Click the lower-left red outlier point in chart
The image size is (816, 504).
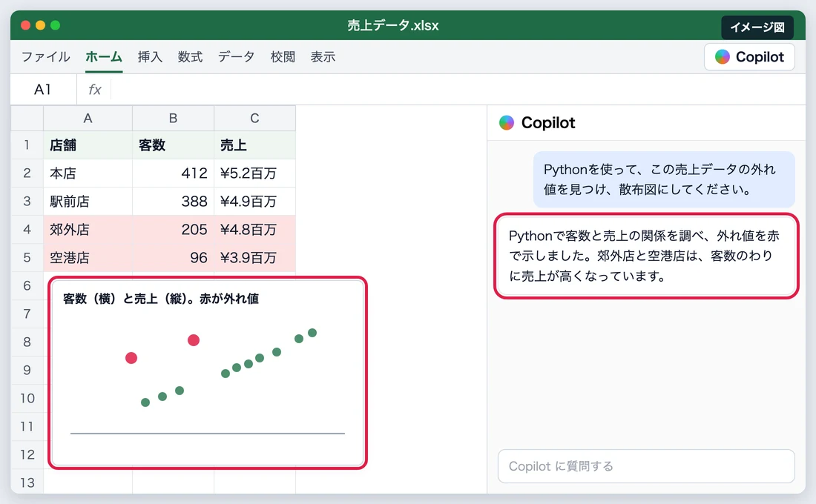click(131, 358)
